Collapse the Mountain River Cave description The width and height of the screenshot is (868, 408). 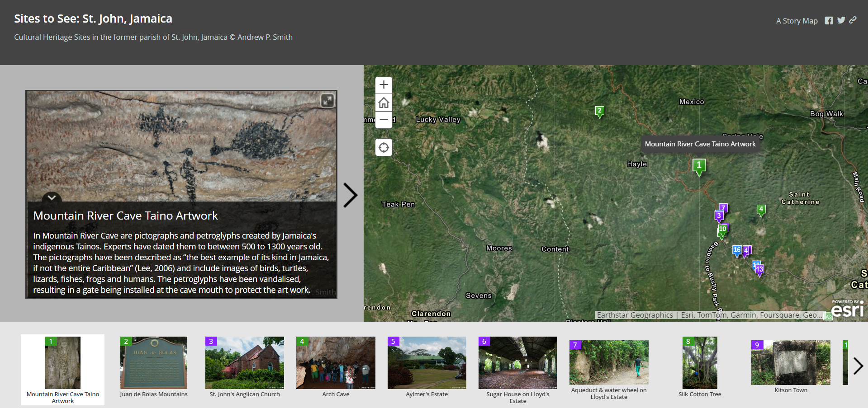click(x=52, y=197)
